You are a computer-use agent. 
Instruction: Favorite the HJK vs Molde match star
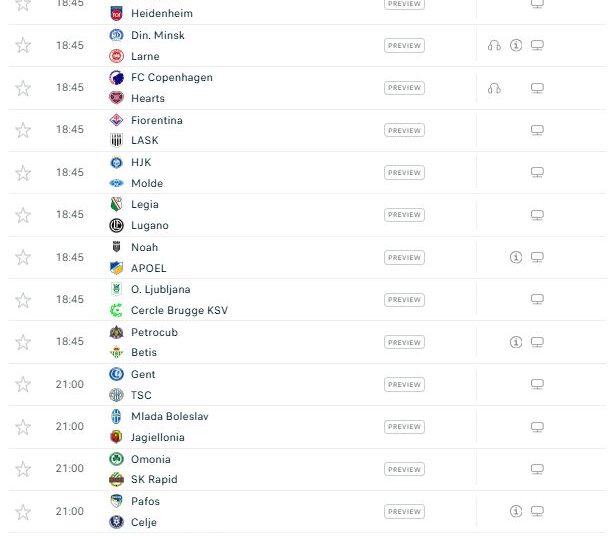23,173
